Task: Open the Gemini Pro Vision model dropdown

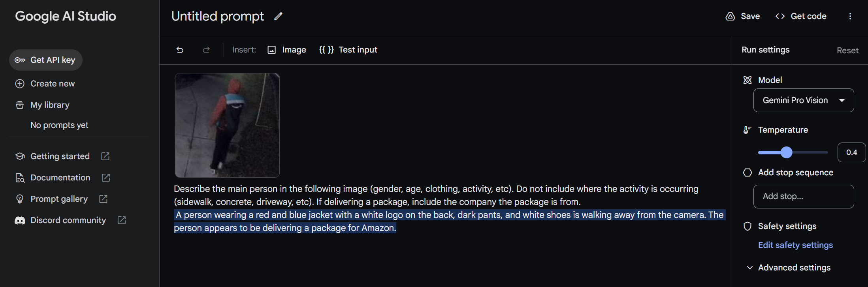Action: (x=803, y=100)
